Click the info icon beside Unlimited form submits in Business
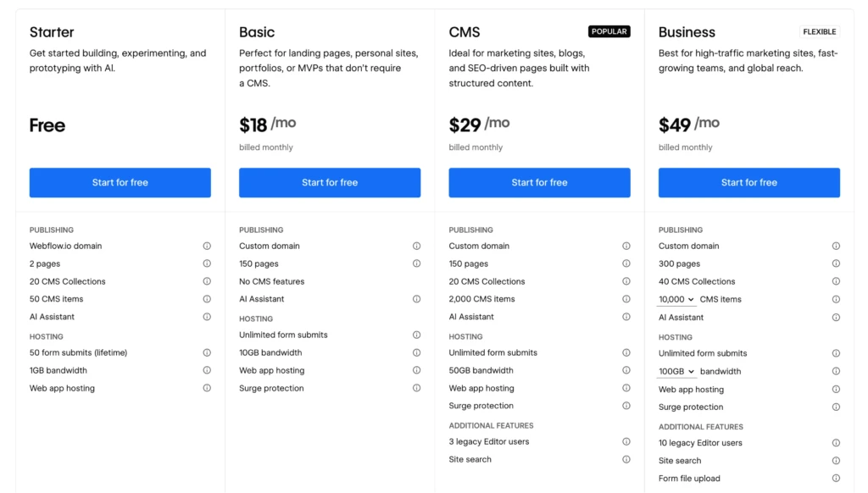This screenshot has height=493, width=868. coord(836,352)
